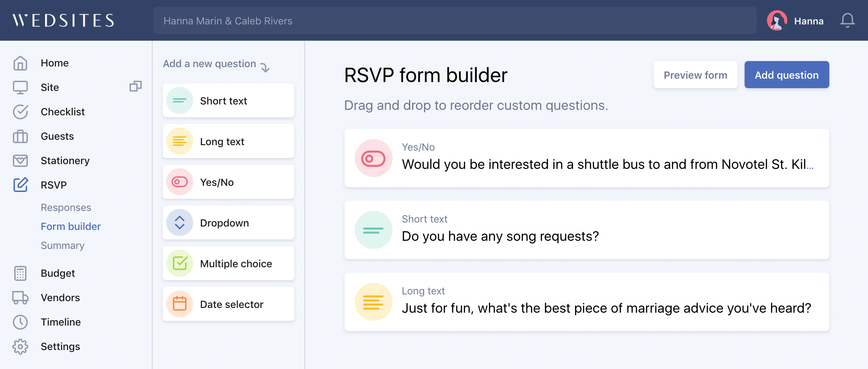Open Hanna user profile menu
This screenshot has height=369, width=868.
click(795, 21)
